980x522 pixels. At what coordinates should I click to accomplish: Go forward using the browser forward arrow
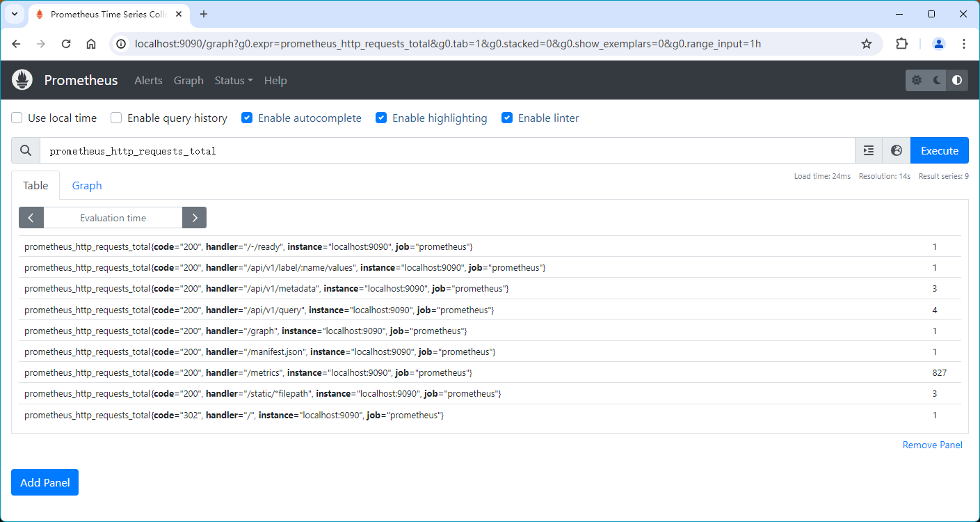click(x=41, y=44)
